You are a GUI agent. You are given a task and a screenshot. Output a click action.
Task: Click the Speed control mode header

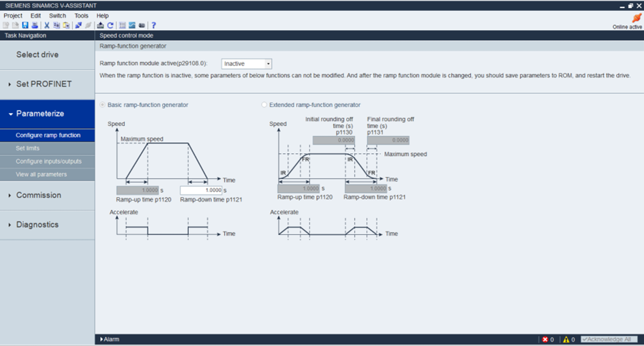126,35
